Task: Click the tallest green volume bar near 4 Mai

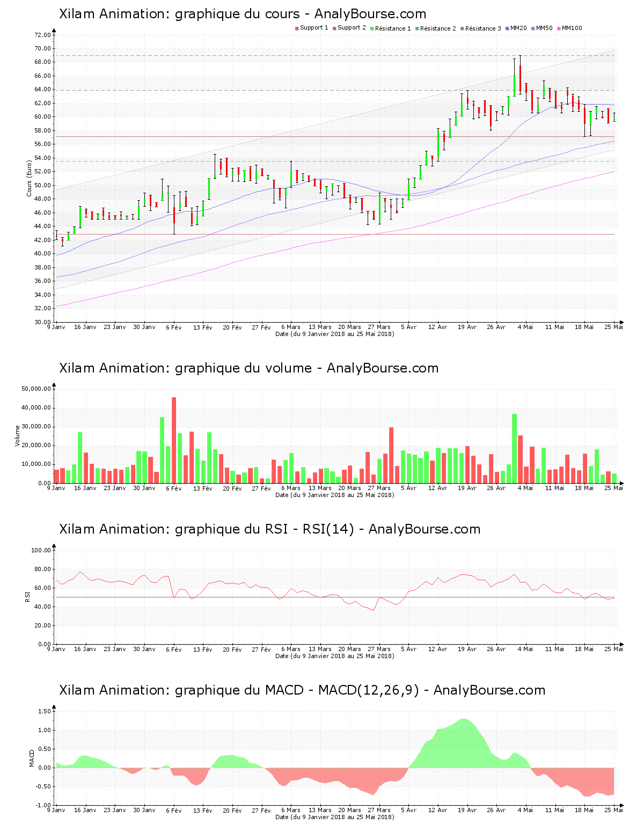Action: coord(514,449)
